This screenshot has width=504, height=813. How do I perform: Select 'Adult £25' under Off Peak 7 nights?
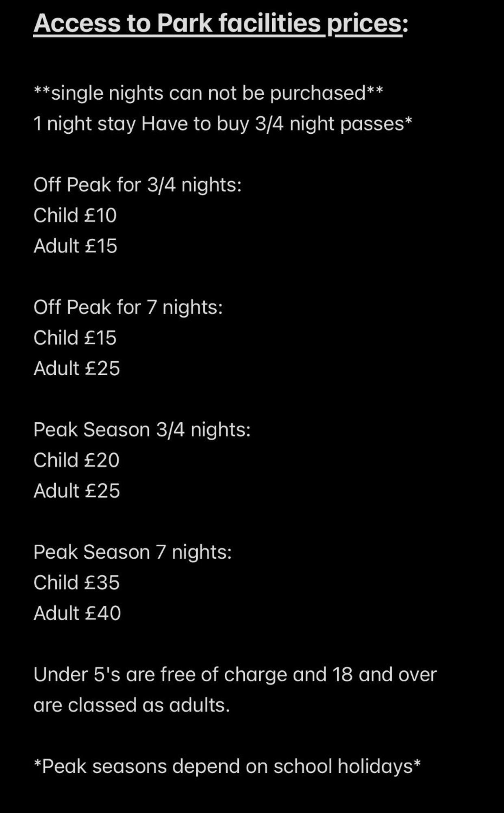[77, 368]
